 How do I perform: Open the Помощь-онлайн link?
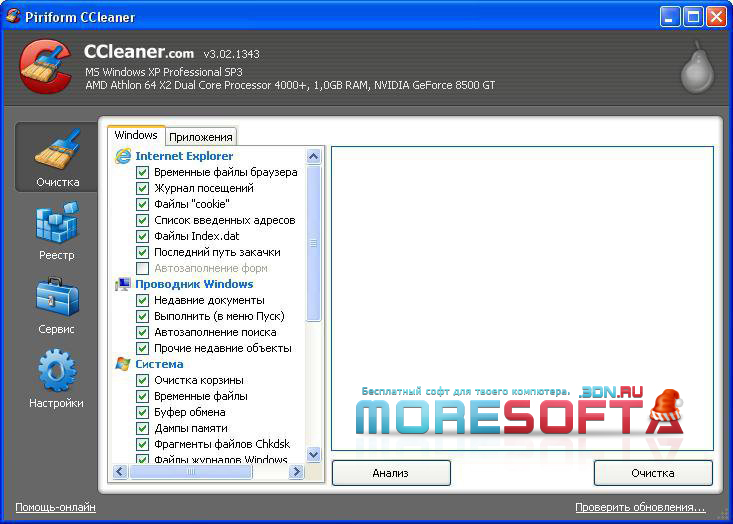coord(56,507)
